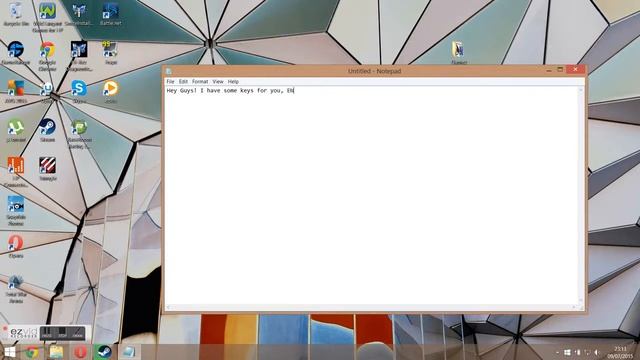Click the network icon in system tray
The height and width of the screenshot is (360, 640).
tap(587, 352)
